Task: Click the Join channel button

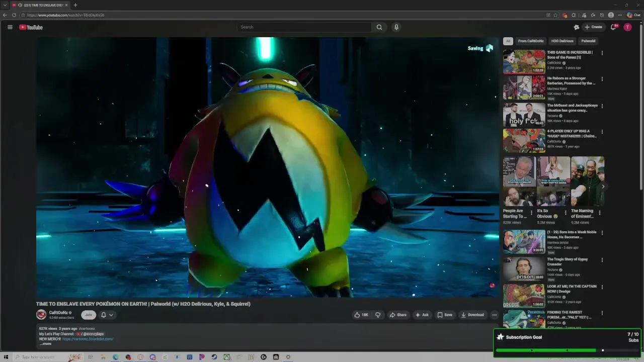Action: [89, 315]
